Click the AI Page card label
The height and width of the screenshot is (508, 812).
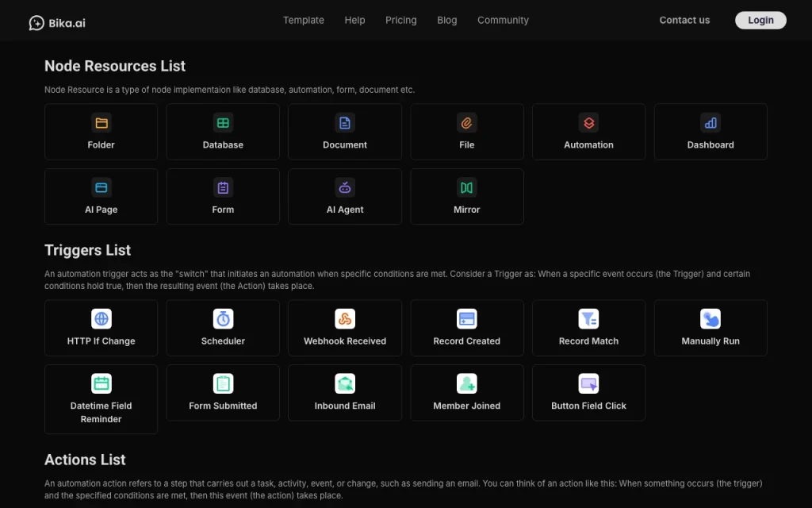[101, 210]
